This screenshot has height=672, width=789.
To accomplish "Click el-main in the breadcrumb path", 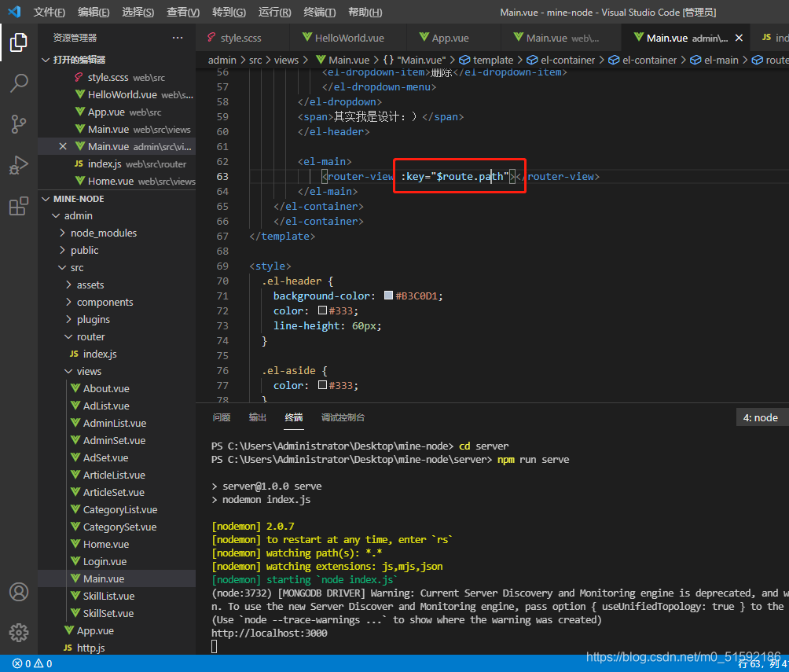I will (721, 60).
